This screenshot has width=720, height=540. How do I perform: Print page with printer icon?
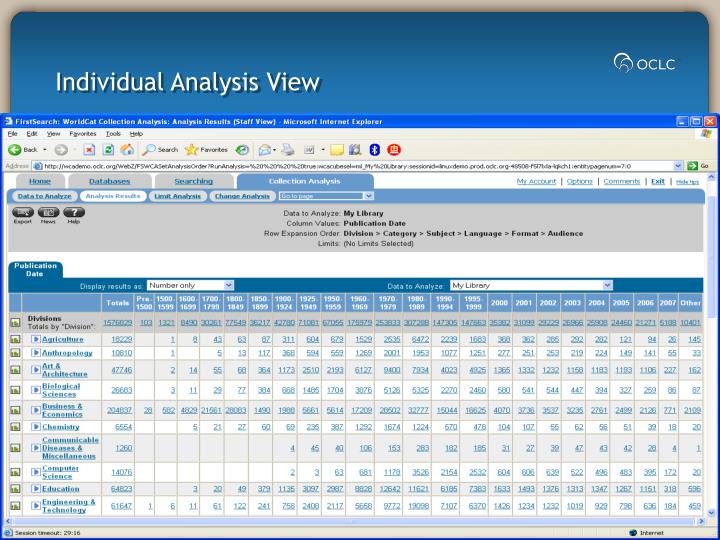[288, 150]
